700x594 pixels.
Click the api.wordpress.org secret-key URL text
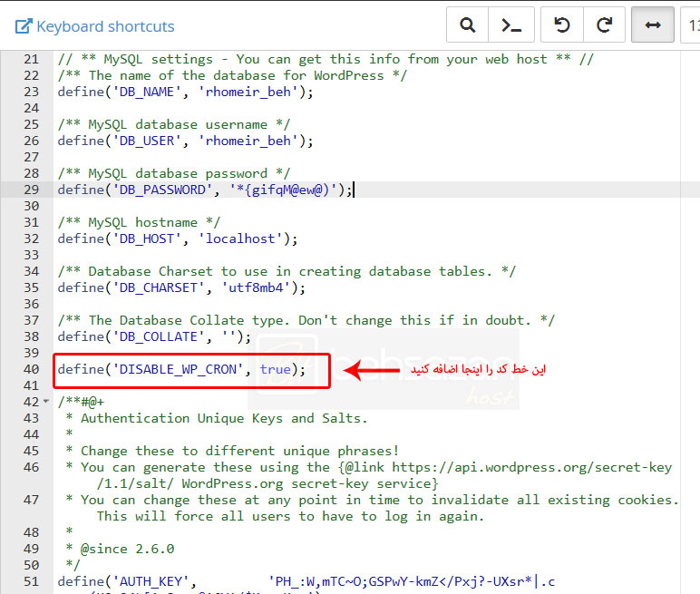tap(532, 468)
